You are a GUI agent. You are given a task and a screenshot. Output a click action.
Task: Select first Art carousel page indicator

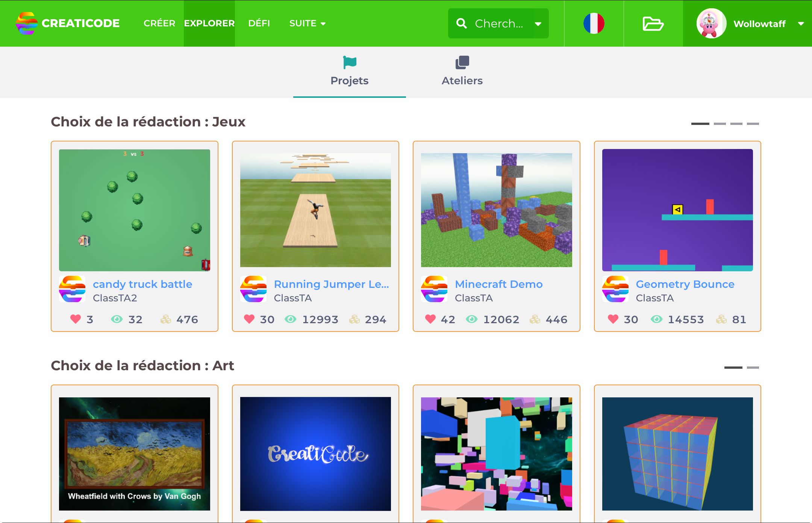click(x=733, y=367)
